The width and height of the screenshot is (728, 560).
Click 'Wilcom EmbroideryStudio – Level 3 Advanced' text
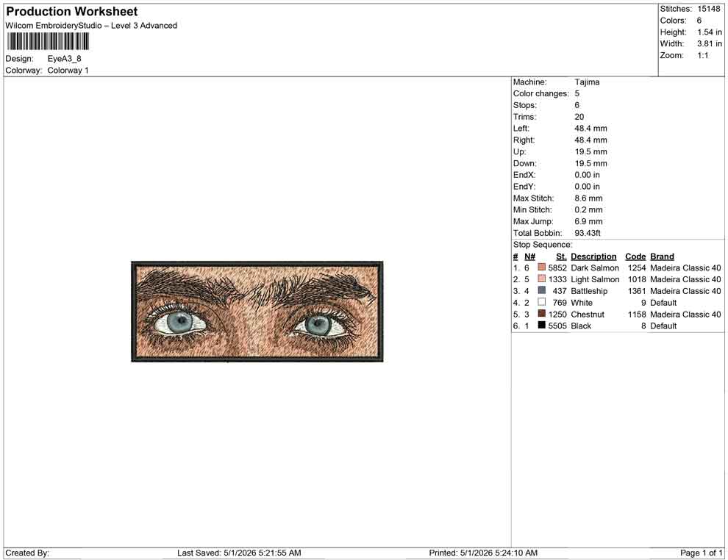click(x=91, y=26)
